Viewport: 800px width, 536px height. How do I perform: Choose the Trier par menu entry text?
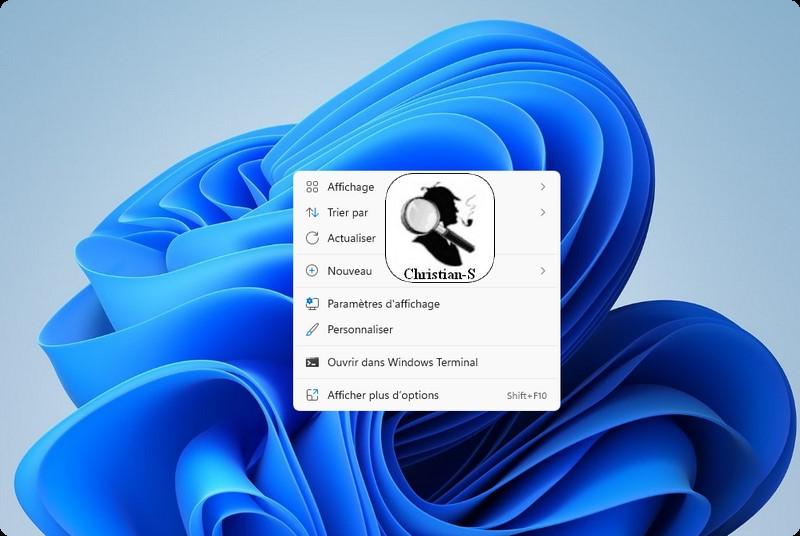coord(348,213)
